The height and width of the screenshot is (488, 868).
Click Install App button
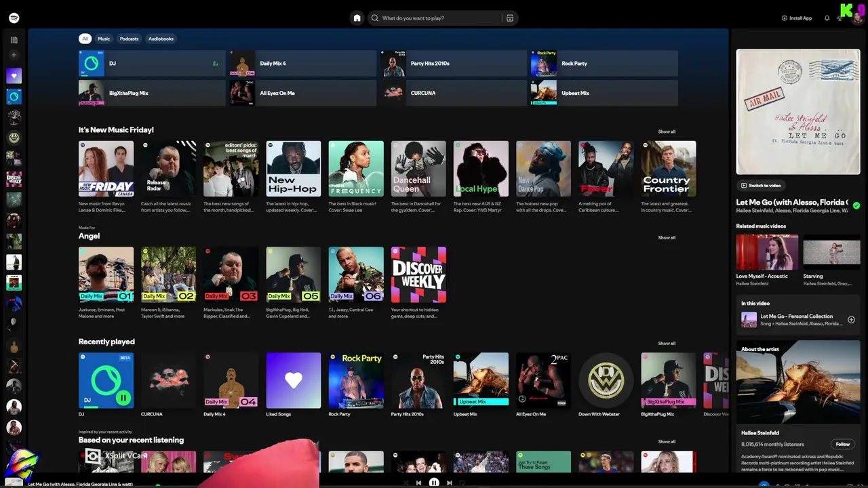pyautogui.click(x=796, y=18)
